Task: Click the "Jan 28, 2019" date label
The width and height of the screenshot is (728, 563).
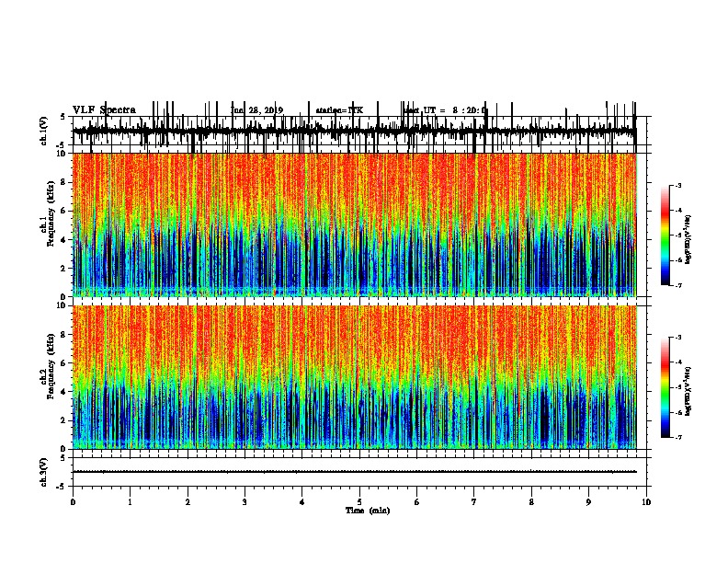Action: tap(256, 110)
